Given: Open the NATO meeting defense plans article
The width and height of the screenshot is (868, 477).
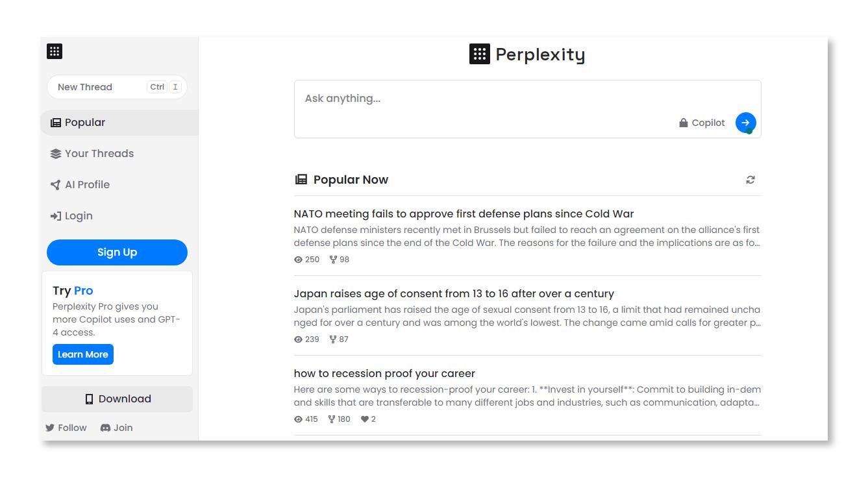Looking at the screenshot, I should (x=464, y=214).
